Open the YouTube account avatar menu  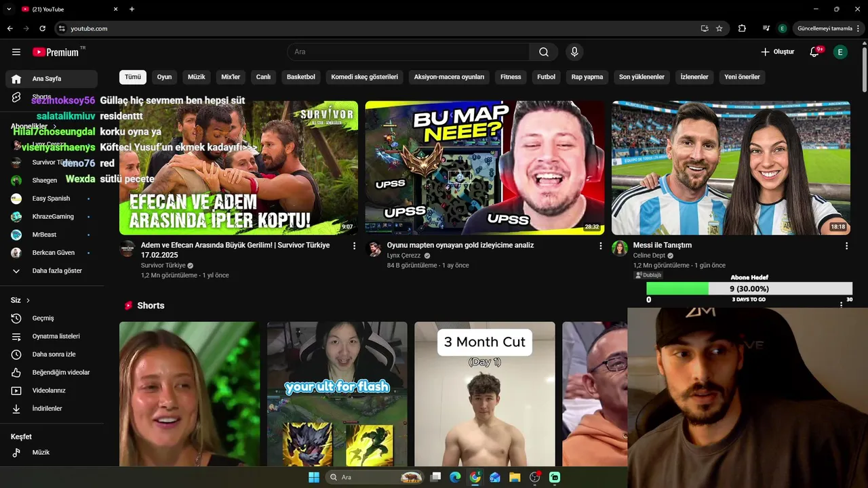coord(840,52)
